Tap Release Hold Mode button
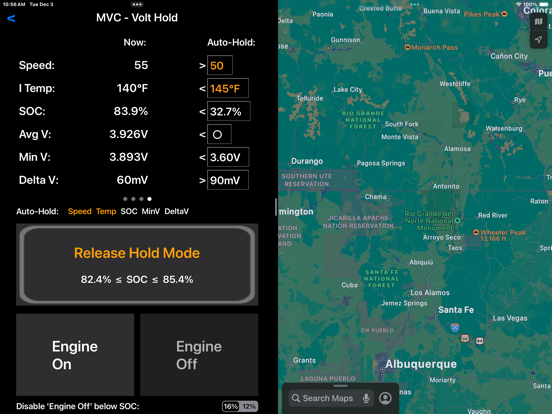The width and height of the screenshot is (552, 414). point(137,264)
